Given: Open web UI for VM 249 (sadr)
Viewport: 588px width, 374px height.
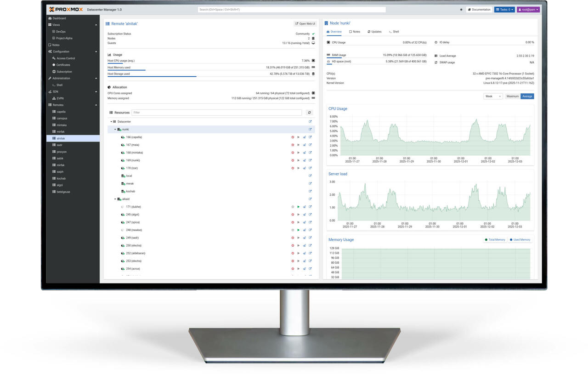Looking at the screenshot, I should click(x=310, y=238).
